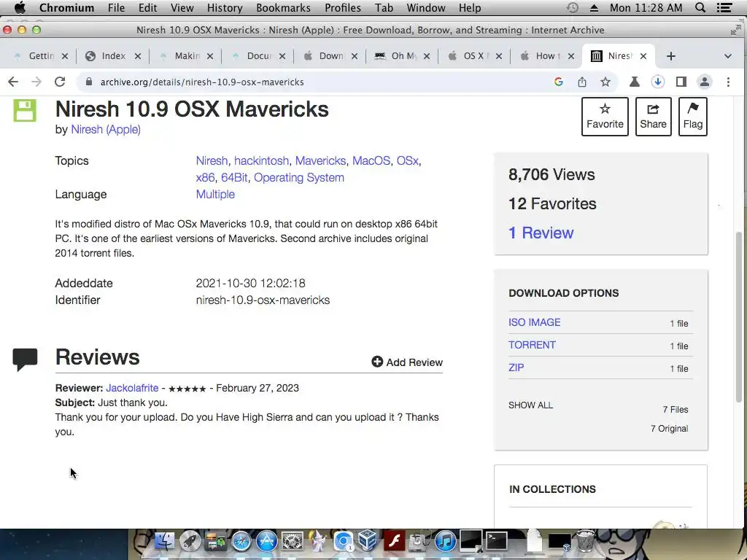The height and width of the screenshot is (560, 747).
Task: Click the Time Machine menu bar icon
Action: [573, 7]
